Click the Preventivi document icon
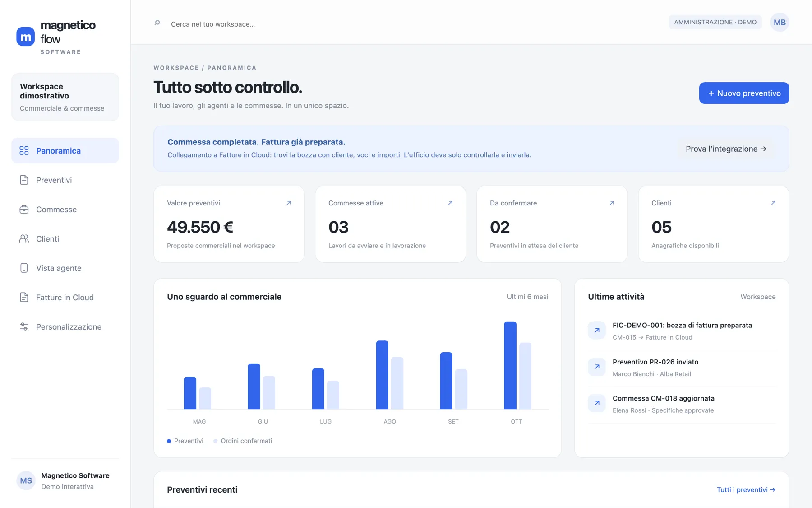 [24, 180]
